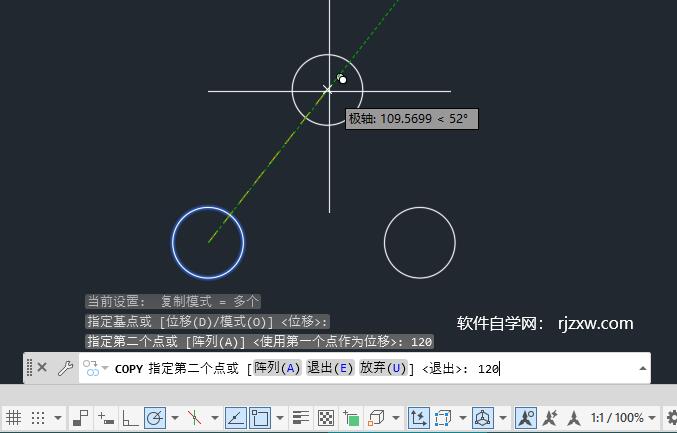Toggle snap mode dotted grid icon
Screen dimensions: 677x433
click(x=38, y=417)
